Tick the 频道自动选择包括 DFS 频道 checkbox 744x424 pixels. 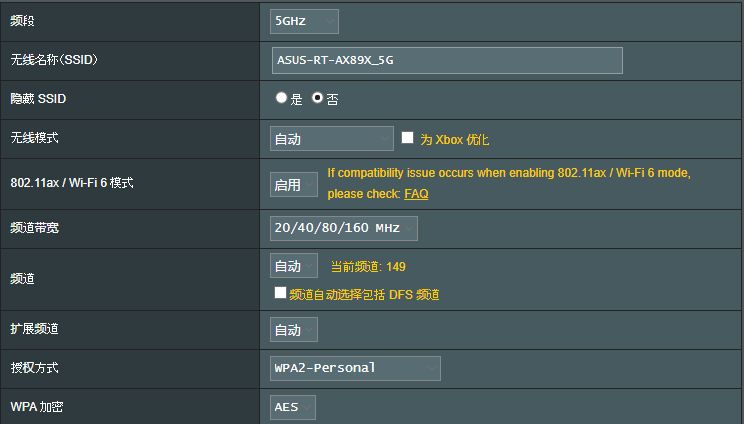pos(280,293)
